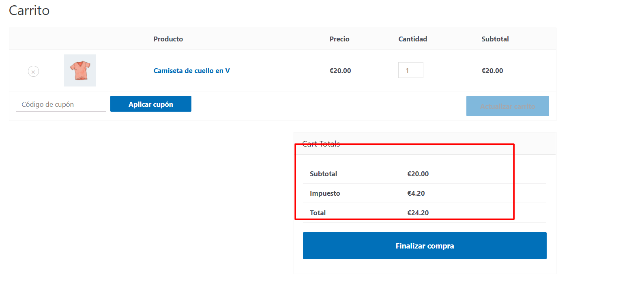This screenshot has width=644, height=281.
Task: Apply the coupon with Aplicar cupón
Action: [x=151, y=104]
